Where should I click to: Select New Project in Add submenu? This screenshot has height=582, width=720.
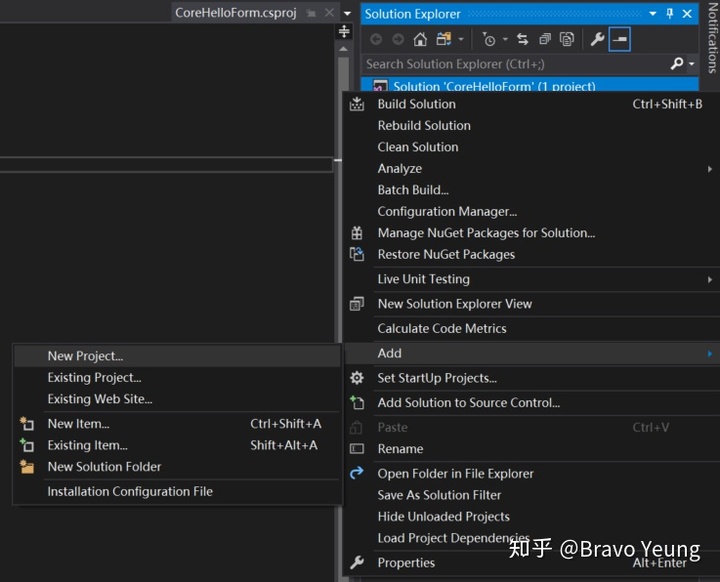[177, 356]
